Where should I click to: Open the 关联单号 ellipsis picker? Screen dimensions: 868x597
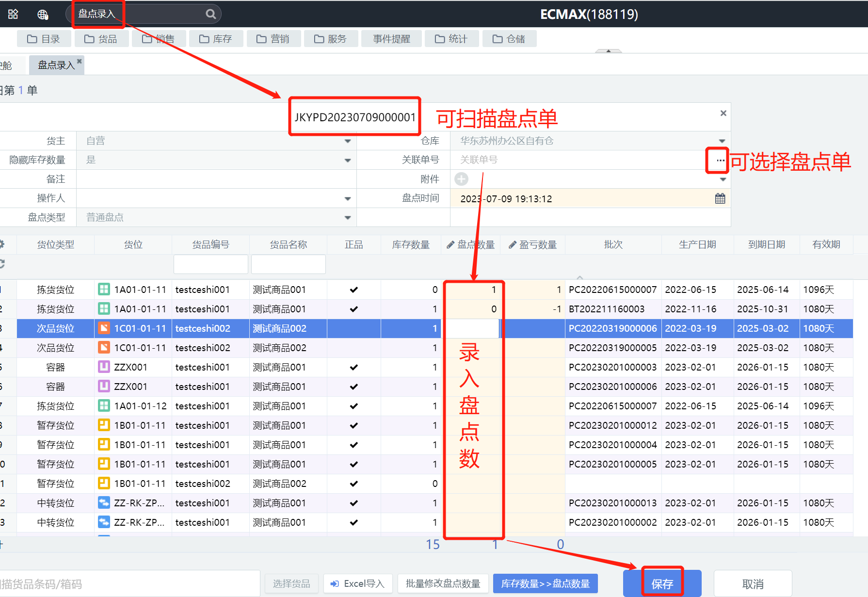pos(720,160)
